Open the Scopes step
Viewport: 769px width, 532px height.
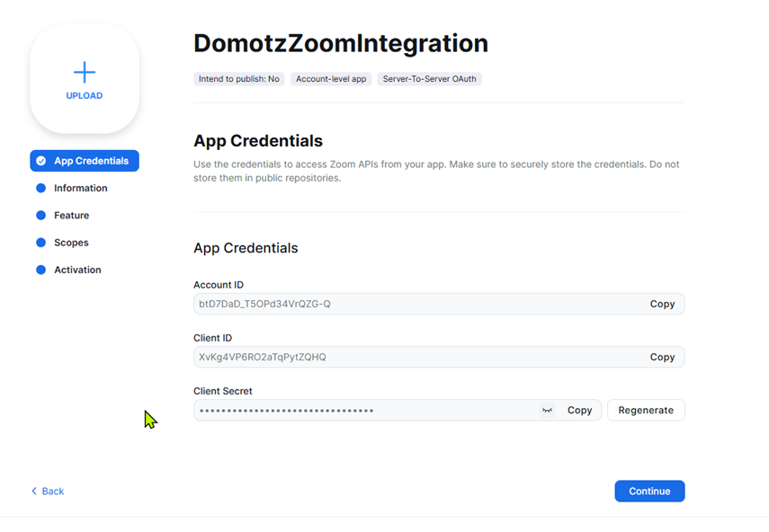click(71, 243)
